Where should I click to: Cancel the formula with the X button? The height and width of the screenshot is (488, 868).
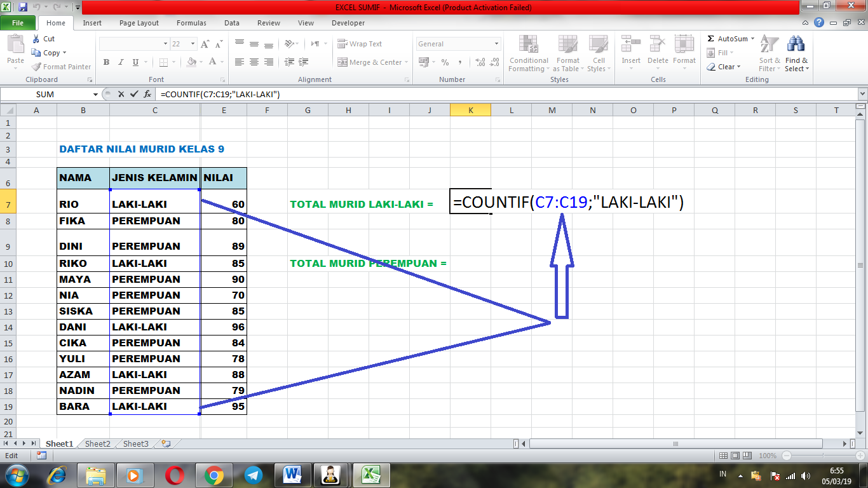pyautogui.click(x=121, y=94)
